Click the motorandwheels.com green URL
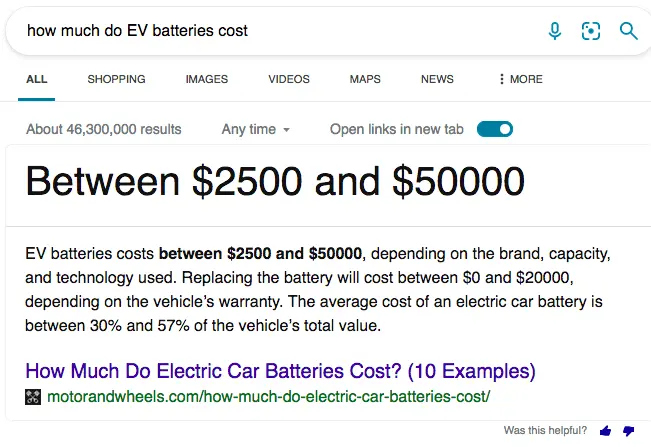 pyautogui.click(x=266, y=397)
